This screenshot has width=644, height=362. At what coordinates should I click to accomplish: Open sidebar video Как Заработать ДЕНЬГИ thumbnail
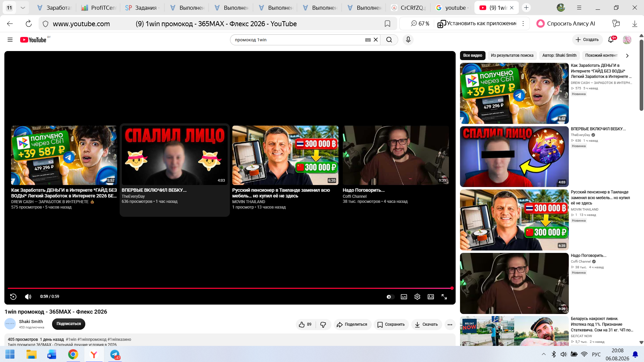point(514,93)
